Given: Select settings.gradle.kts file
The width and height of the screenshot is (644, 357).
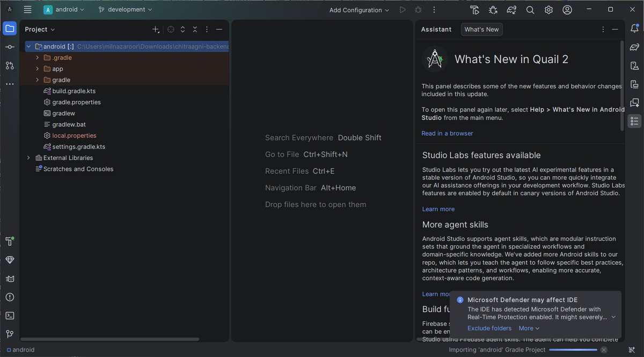Looking at the screenshot, I should 79,147.
